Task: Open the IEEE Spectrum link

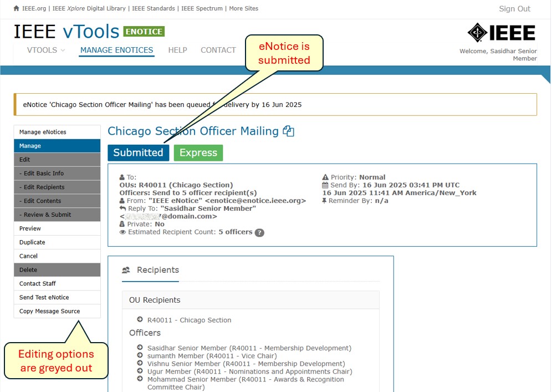Action: point(202,8)
